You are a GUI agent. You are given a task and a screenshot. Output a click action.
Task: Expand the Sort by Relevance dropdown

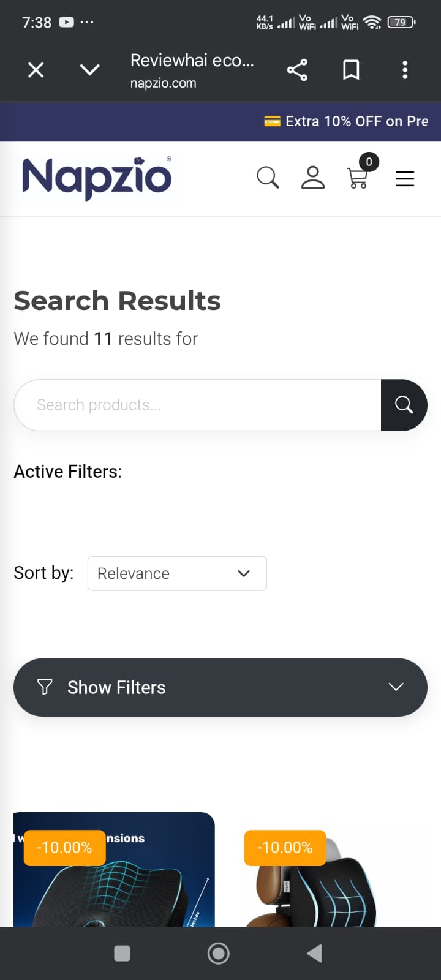pos(176,573)
